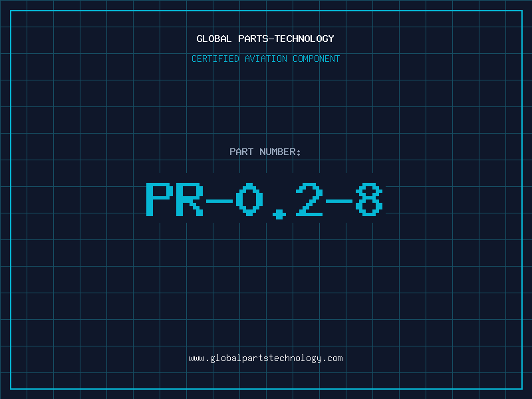The height and width of the screenshot is (399, 532).
Task: Click the digit 2 in part number
Action: click(x=309, y=199)
